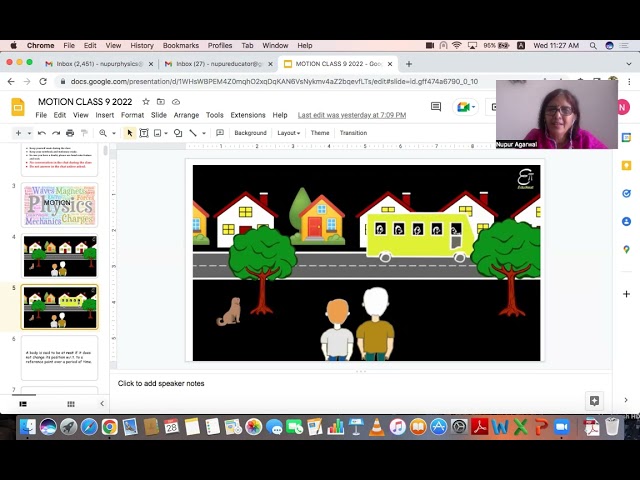Click the Background button
This screenshot has width=640, height=480.
click(250, 133)
